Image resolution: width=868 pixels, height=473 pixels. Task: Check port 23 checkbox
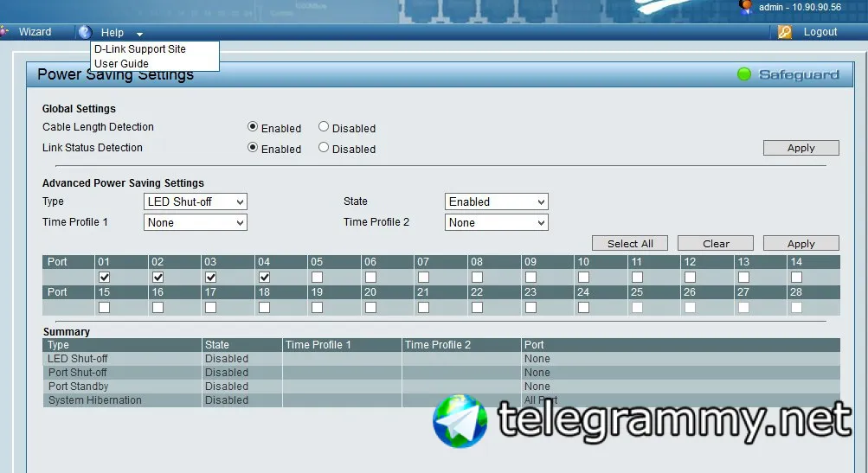[530, 307]
